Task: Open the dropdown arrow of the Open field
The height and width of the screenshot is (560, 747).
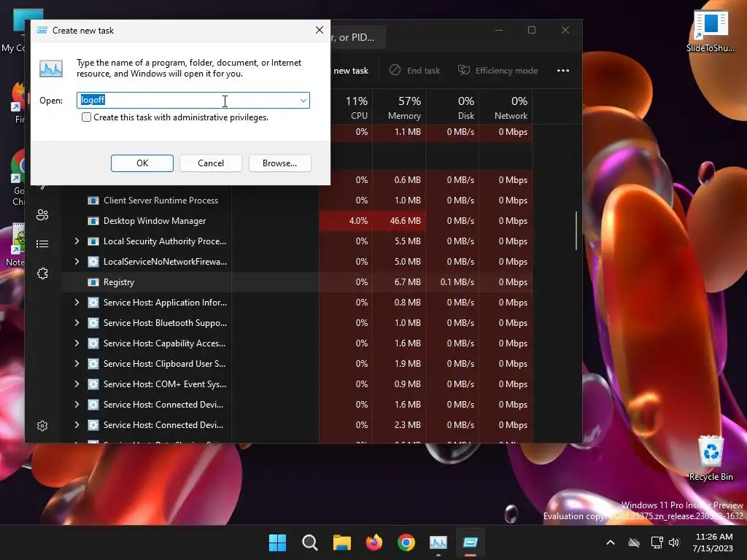Action: [x=303, y=100]
